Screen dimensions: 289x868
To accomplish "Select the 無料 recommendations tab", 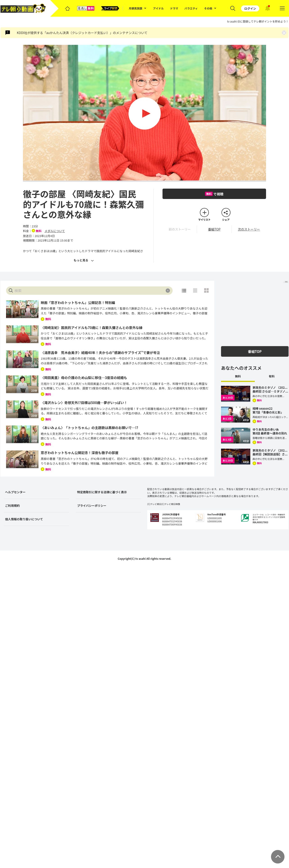I will [x=238, y=376].
